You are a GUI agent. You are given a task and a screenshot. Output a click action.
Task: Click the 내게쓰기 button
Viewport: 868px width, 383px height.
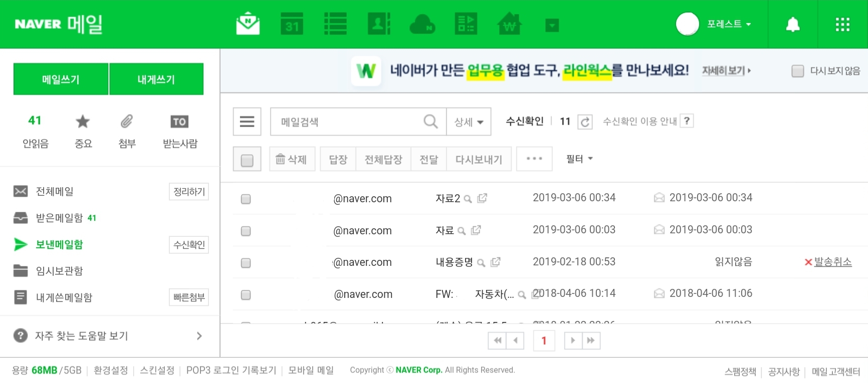click(156, 79)
